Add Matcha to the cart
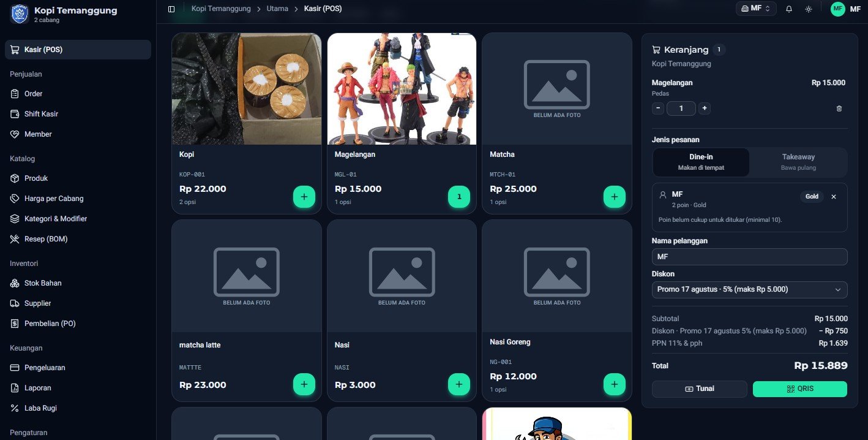Image resolution: width=868 pixels, height=440 pixels. click(615, 197)
